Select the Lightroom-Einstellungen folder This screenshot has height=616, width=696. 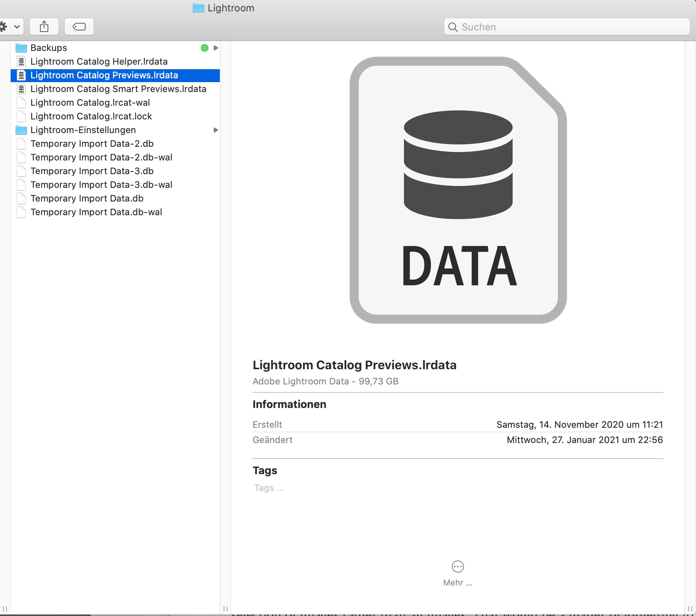115,130
